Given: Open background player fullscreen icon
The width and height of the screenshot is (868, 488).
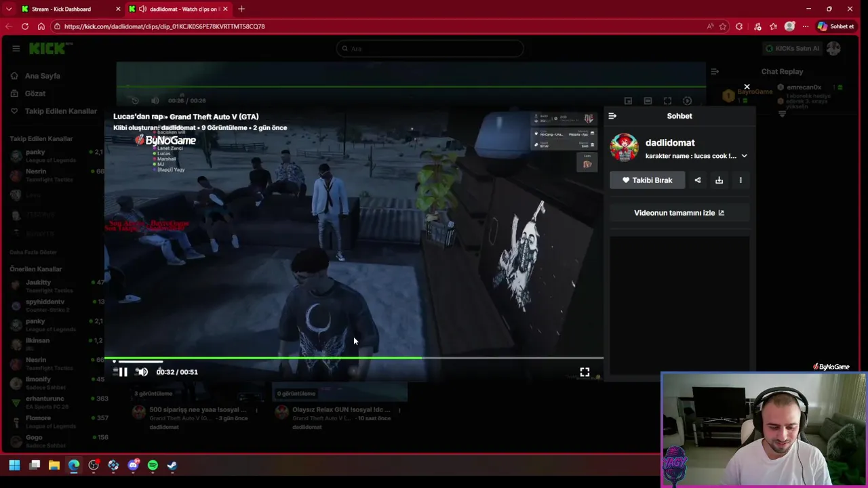Looking at the screenshot, I should coord(667,101).
